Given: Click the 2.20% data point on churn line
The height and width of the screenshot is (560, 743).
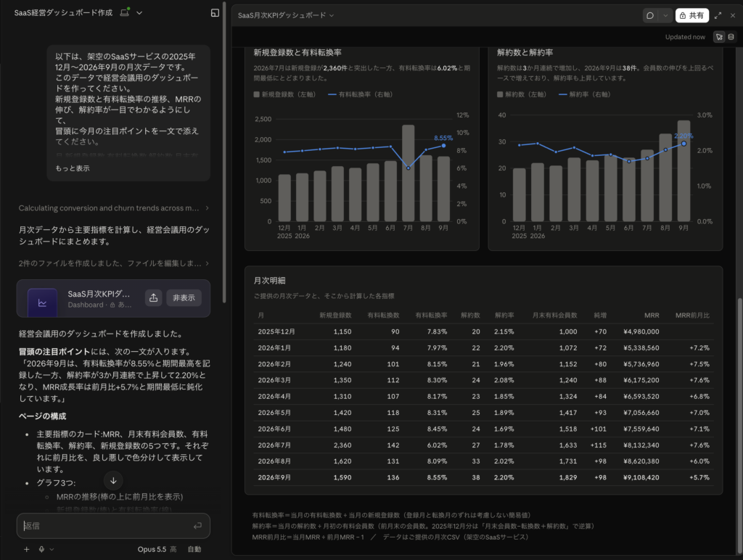Looking at the screenshot, I should [684, 144].
